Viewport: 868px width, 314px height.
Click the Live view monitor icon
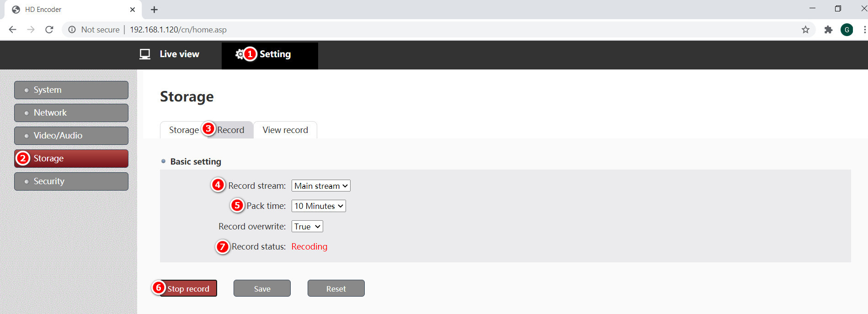pyautogui.click(x=145, y=54)
